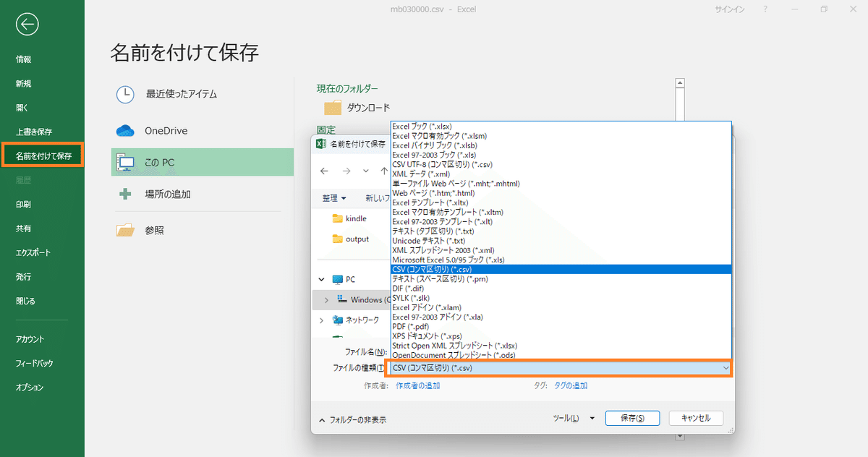Viewport: 868px width, 457px height.
Task: Click the タグの追加 link
Action: [x=571, y=385]
